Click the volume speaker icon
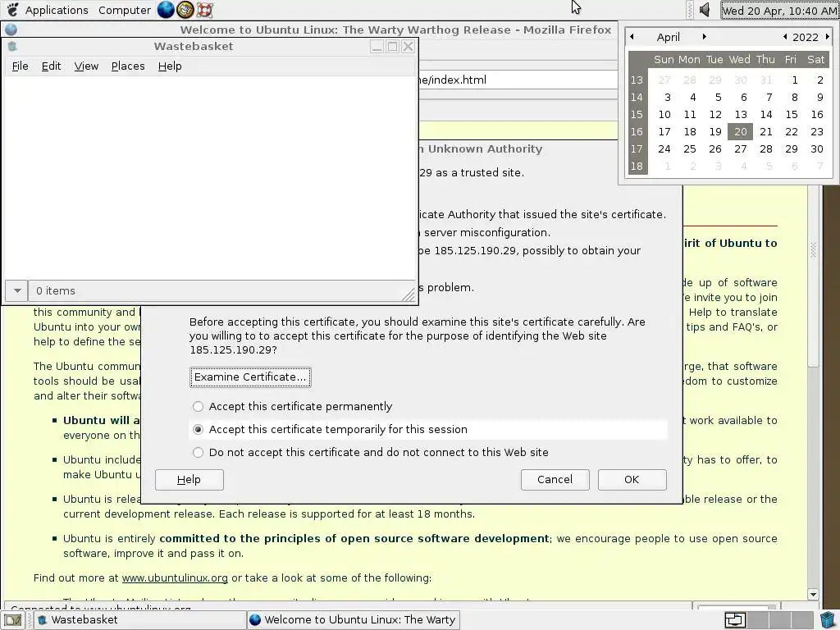This screenshot has width=840, height=630. pyautogui.click(x=705, y=10)
